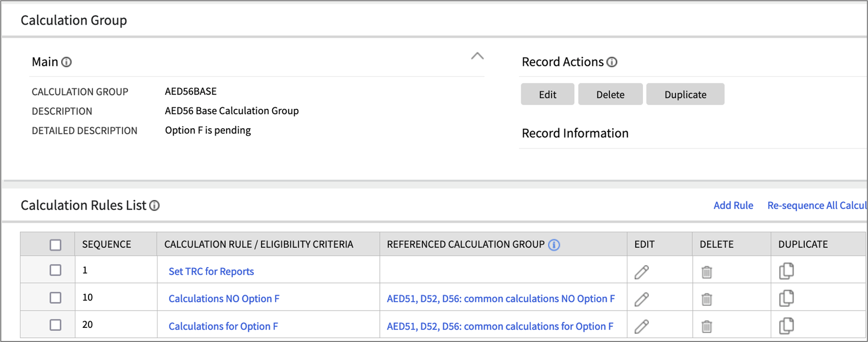868x342 pixels.
Task: Click Referenced Calculation Group info icon
Action: point(554,245)
